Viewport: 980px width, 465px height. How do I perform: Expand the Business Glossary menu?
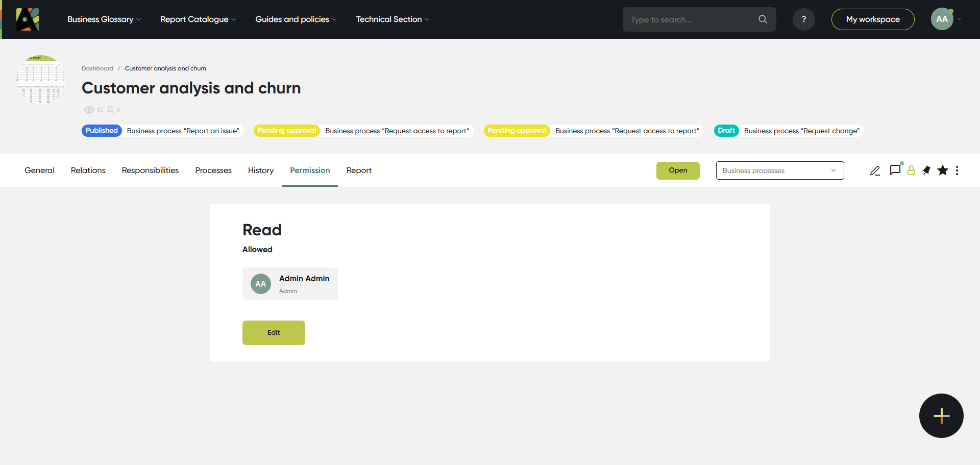[x=104, y=19]
